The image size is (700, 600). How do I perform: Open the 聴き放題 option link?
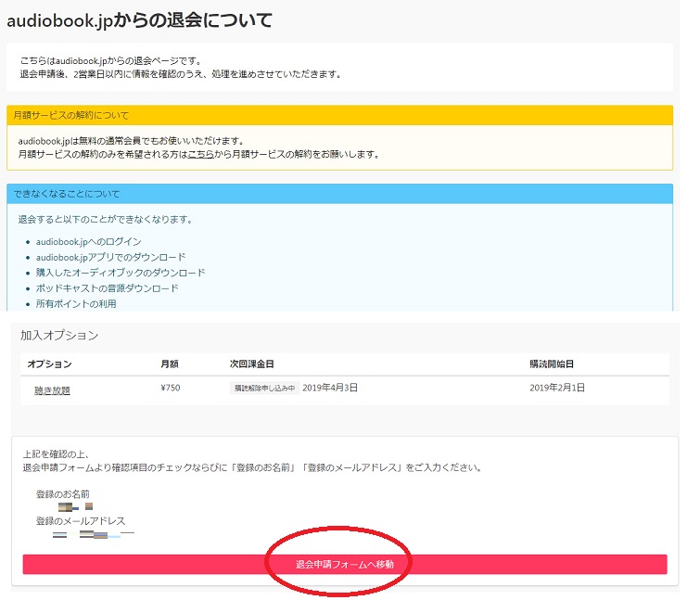(52, 390)
